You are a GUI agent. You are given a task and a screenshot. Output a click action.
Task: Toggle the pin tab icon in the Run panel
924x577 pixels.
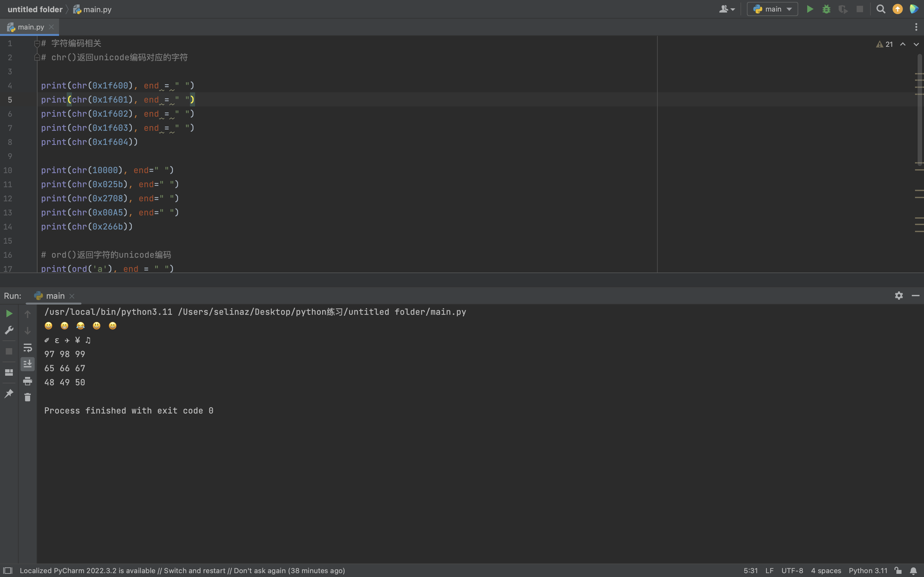[9, 393]
